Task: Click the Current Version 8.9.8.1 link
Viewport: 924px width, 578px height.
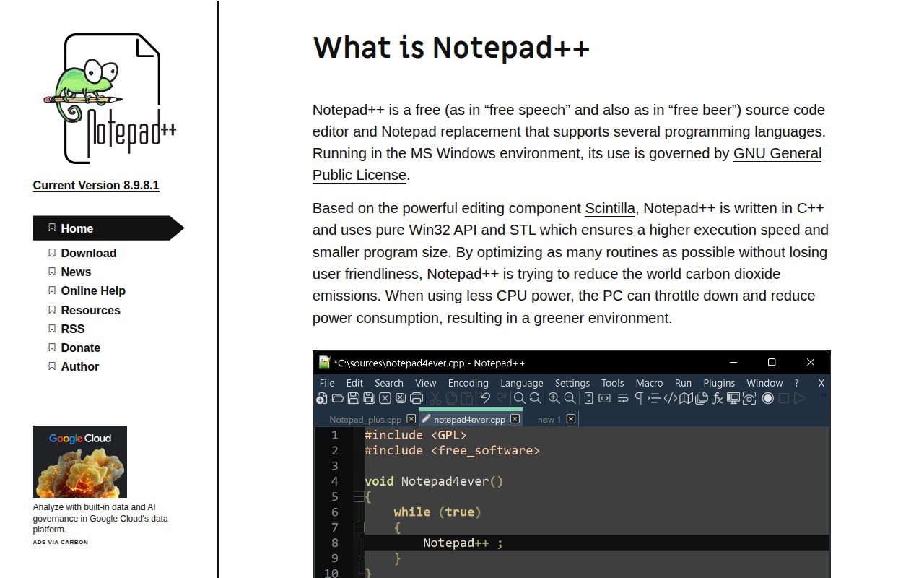Action: [x=96, y=185]
